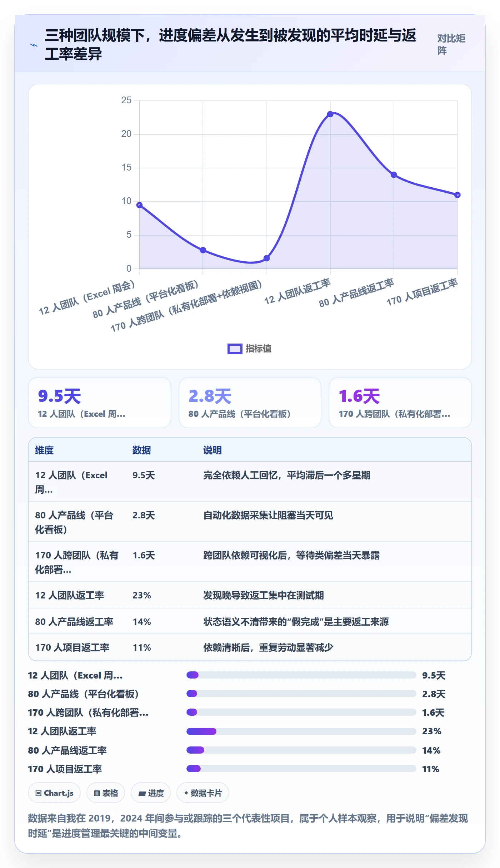Click the 80 人产品线返工率 x-axis label

coord(356,293)
